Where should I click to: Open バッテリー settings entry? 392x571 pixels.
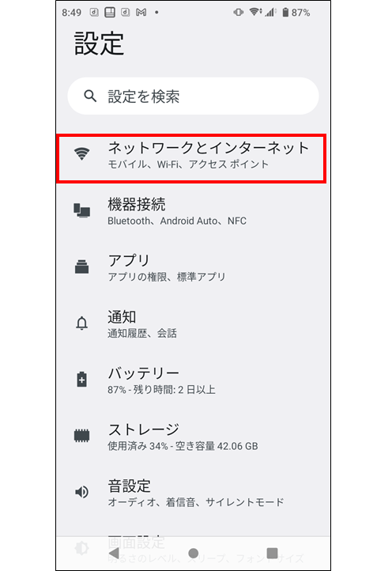pos(194,380)
